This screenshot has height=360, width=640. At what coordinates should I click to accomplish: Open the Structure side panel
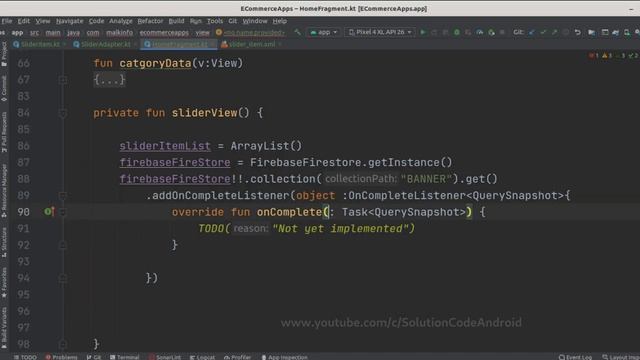[4, 242]
